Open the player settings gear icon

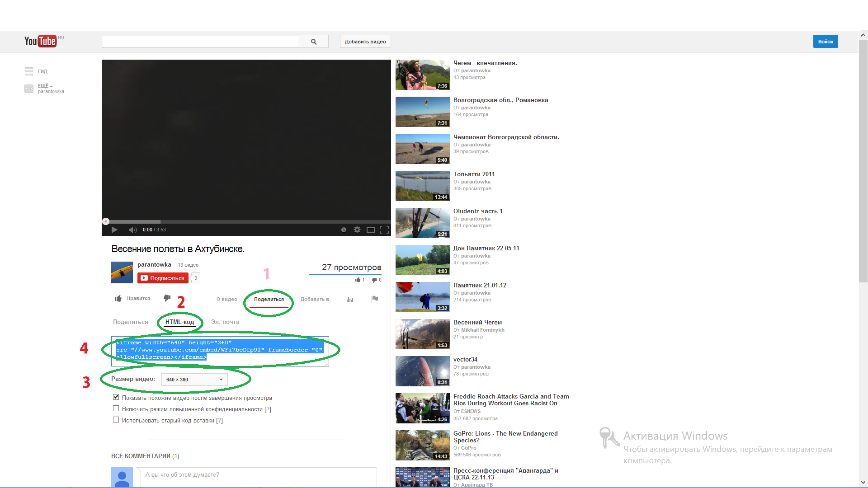[x=357, y=230]
